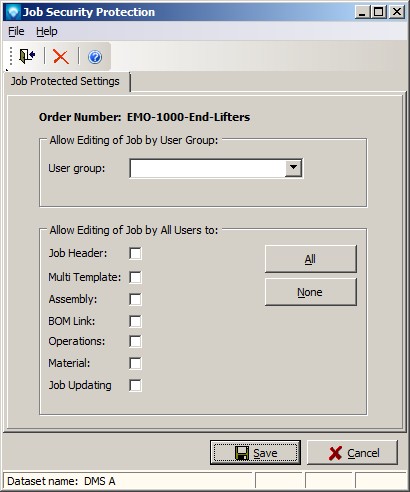Select all permissions with All button
The image size is (410, 492).
pyautogui.click(x=311, y=259)
